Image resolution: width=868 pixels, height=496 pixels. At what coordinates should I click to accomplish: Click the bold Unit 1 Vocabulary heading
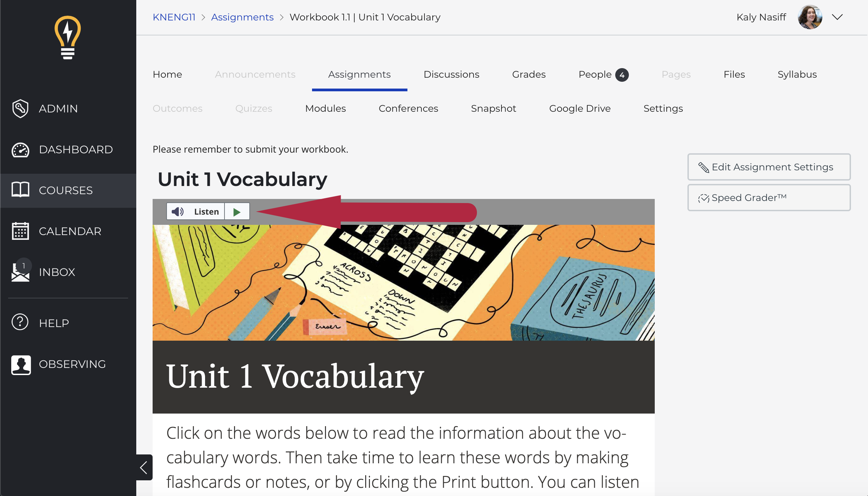pos(242,179)
